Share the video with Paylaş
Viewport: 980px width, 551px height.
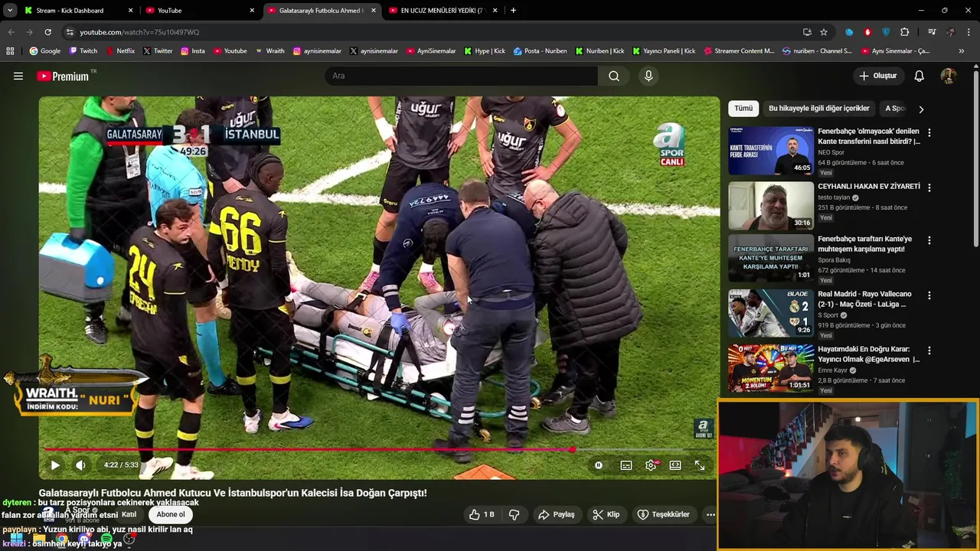[556, 514]
